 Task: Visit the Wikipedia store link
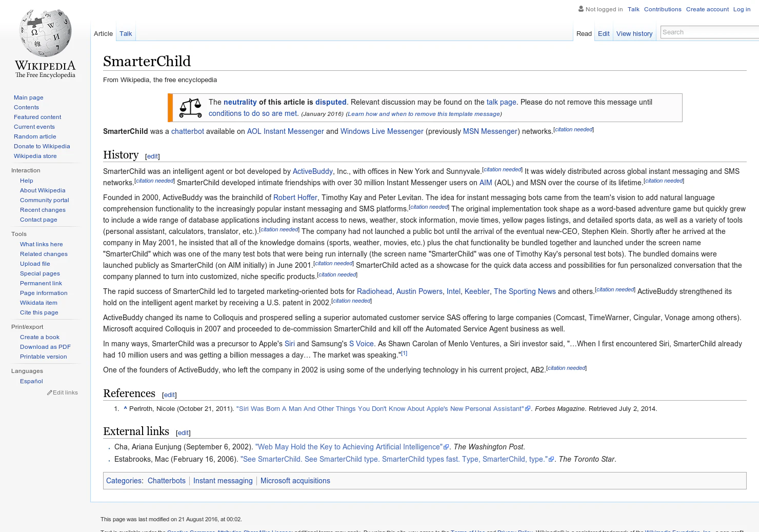point(35,156)
